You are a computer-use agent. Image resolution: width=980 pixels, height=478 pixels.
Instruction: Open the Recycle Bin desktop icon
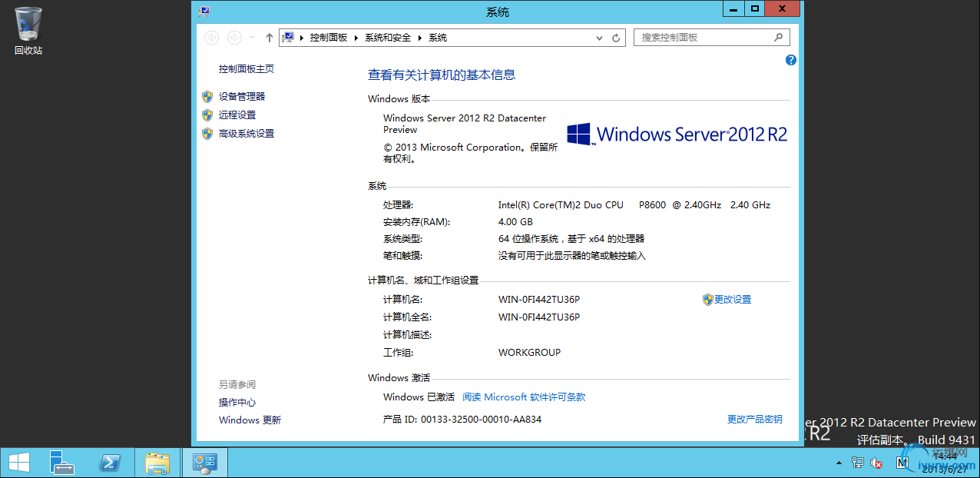pos(28,31)
